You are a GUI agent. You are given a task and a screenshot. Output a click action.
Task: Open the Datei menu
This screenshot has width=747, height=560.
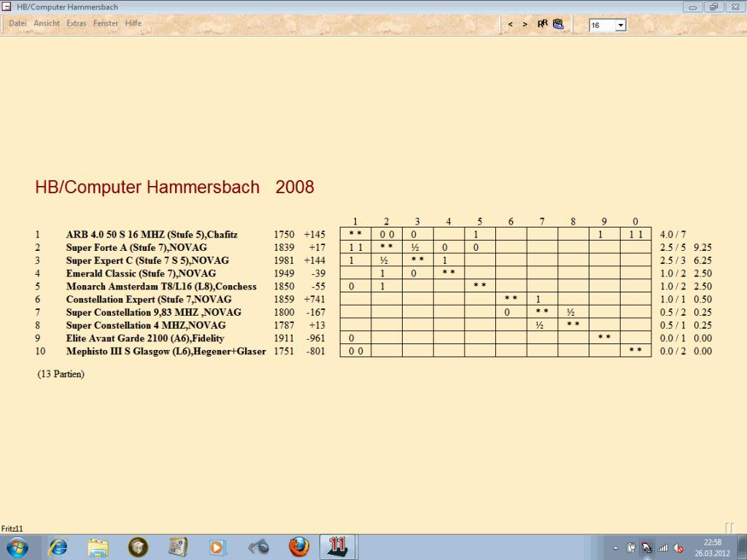(18, 23)
